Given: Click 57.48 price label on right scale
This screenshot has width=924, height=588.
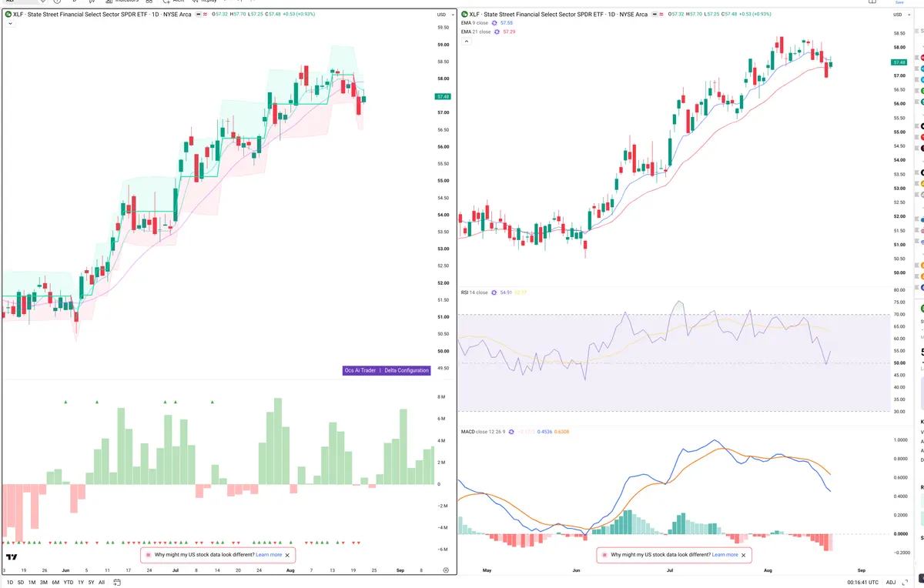Looking at the screenshot, I should [899, 62].
